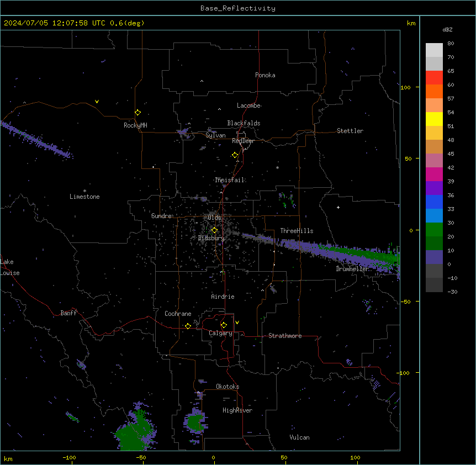The height and width of the screenshot is (465, 476).
Task: Click the Sundre town label
Action: (161, 216)
